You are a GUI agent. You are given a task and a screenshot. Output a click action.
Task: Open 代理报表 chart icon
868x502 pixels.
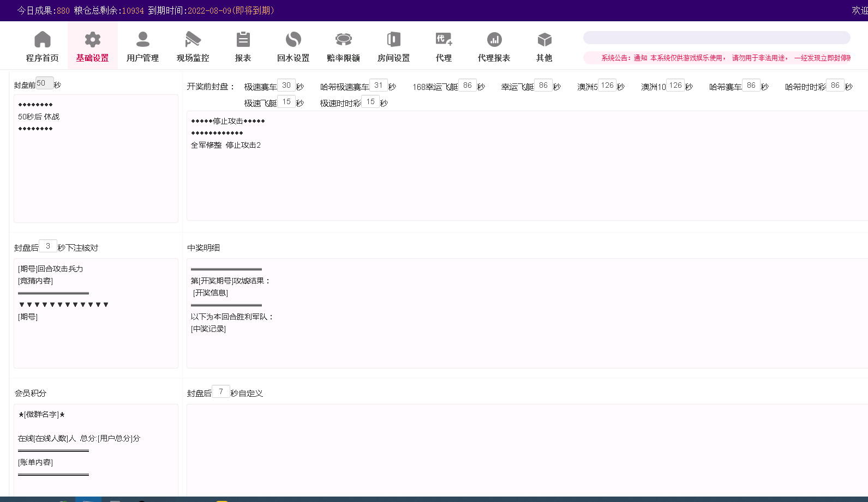point(494,40)
